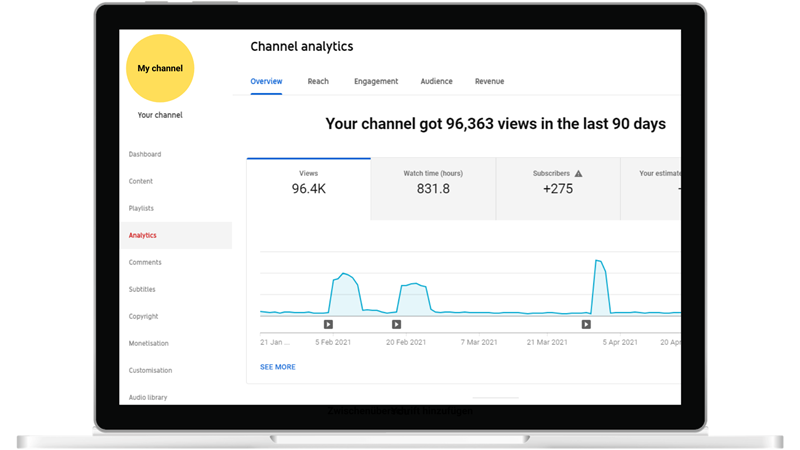This screenshot has height=450, width=800.
Task: Click the 21 Jan axis label
Action: click(274, 342)
